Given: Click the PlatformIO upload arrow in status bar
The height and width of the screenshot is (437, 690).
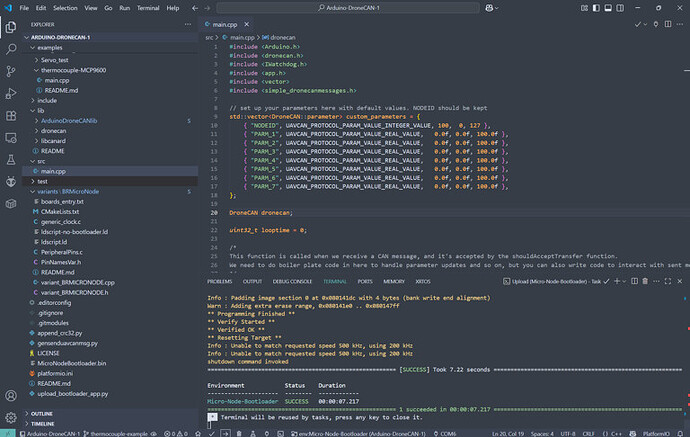Looking at the screenshot, I should point(225,433).
